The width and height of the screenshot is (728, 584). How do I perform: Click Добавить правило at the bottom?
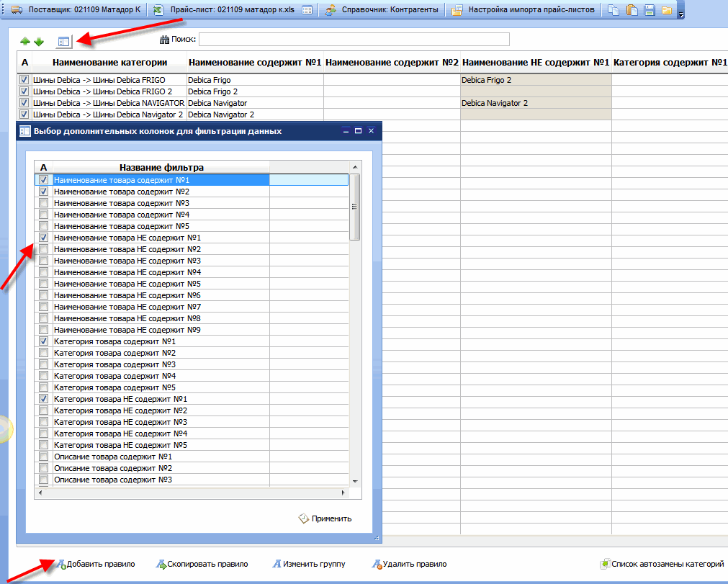pyautogui.click(x=96, y=564)
